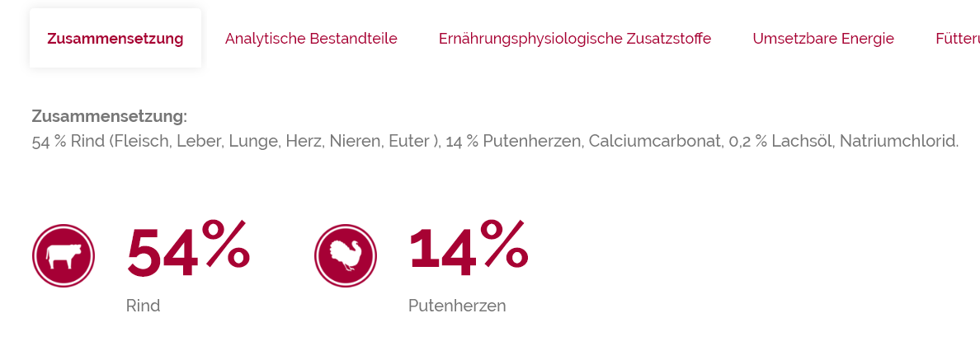Click the turkey icon beside 14%
This screenshot has width=980, height=360.
[x=346, y=255]
